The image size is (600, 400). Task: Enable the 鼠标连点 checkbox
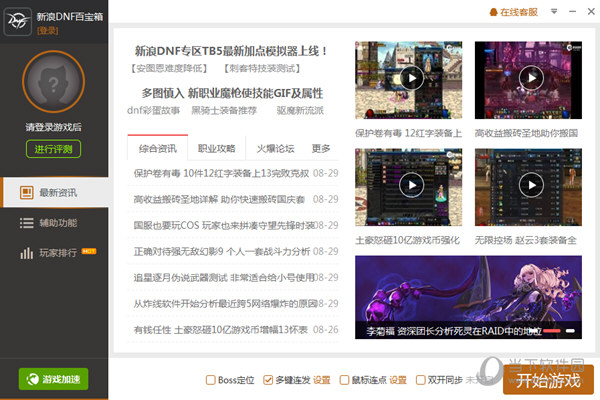(x=344, y=380)
